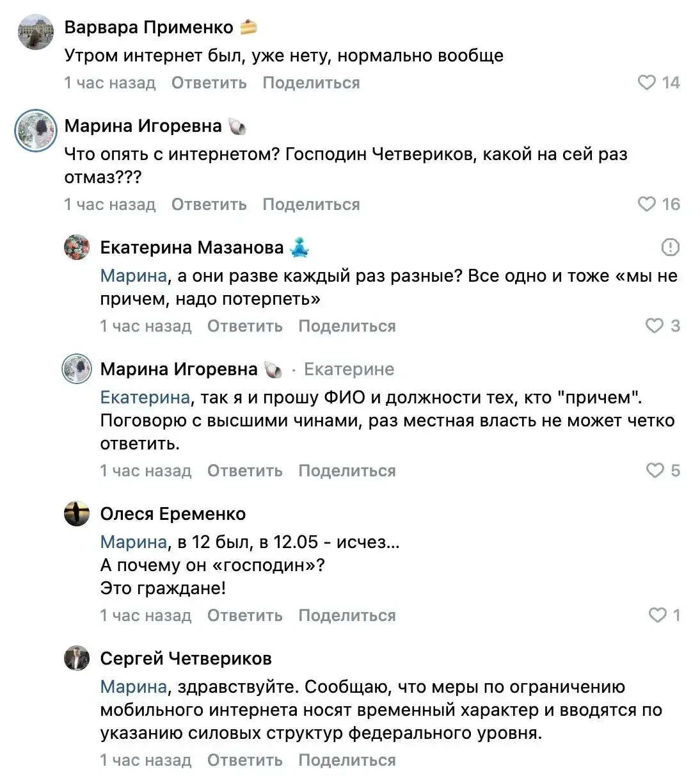This screenshot has width=700, height=776.
Task: Click timestamp on Олеся Еременко's comment
Action: 145,615
